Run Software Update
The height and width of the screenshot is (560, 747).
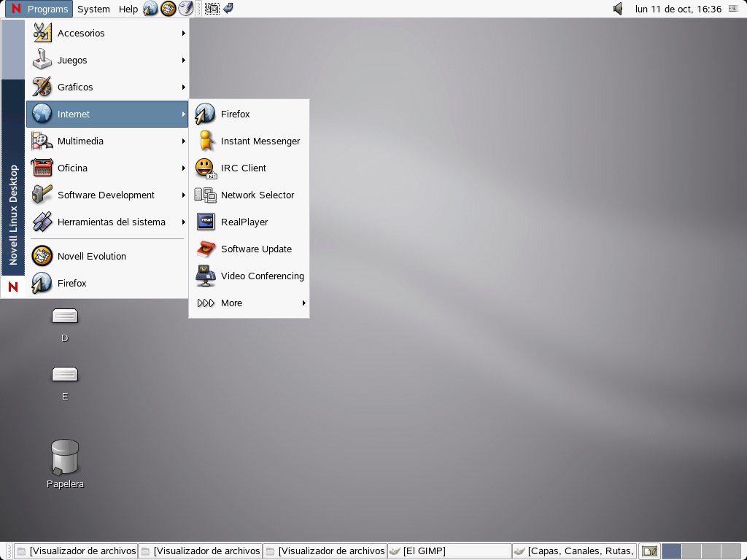pyautogui.click(x=256, y=249)
